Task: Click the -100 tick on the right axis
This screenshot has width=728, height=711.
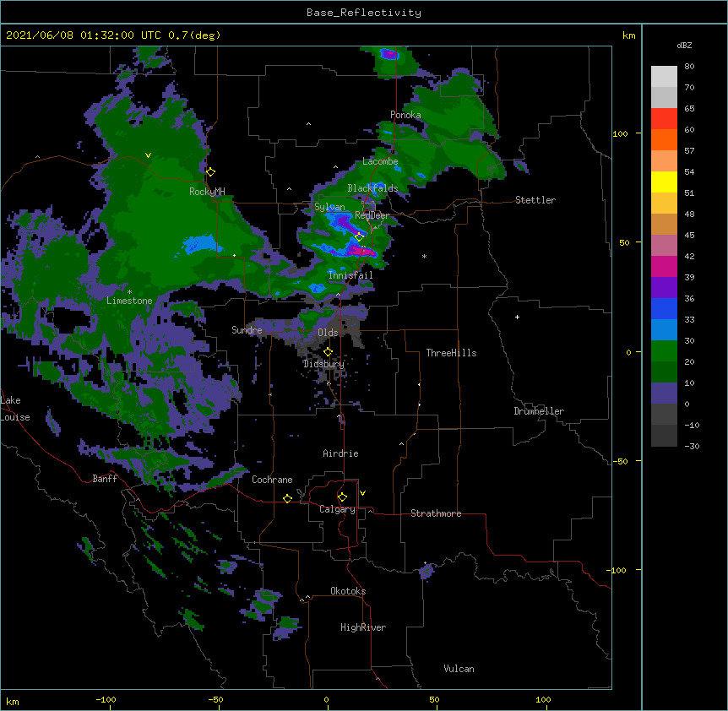Action: tap(617, 570)
